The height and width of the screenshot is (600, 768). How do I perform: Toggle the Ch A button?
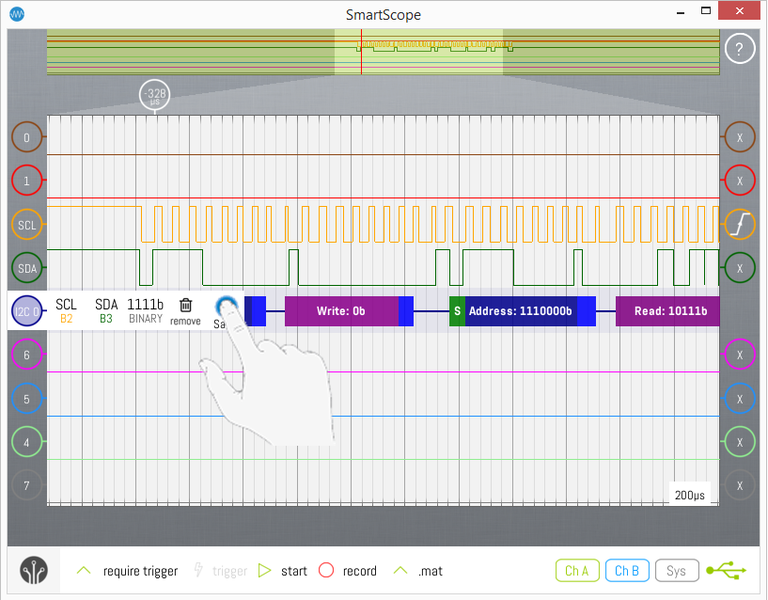(576, 571)
